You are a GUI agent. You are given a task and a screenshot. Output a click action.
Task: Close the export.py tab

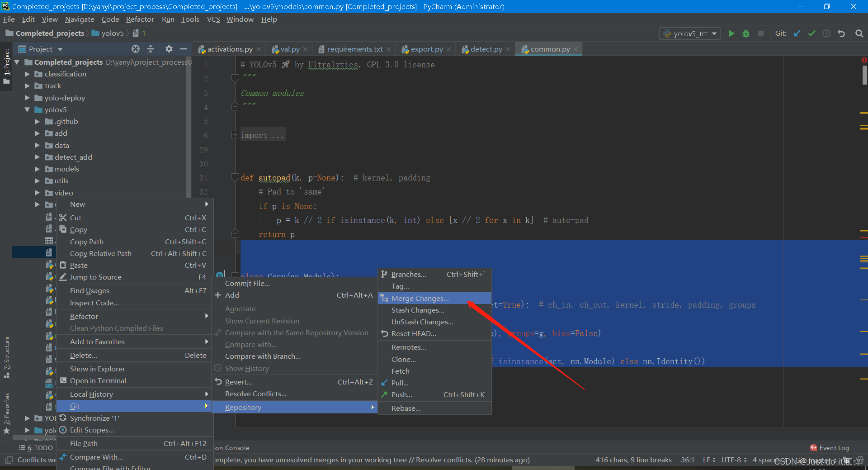pos(448,49)
